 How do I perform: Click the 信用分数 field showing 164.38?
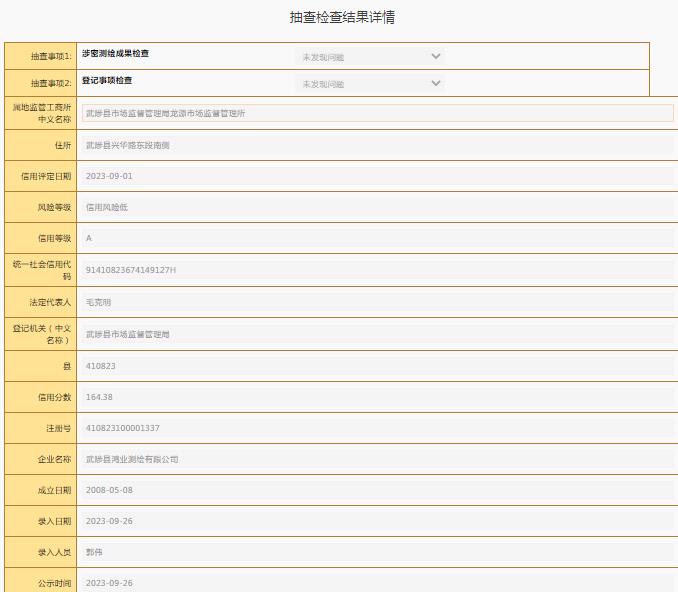click(x=377, y=397)
